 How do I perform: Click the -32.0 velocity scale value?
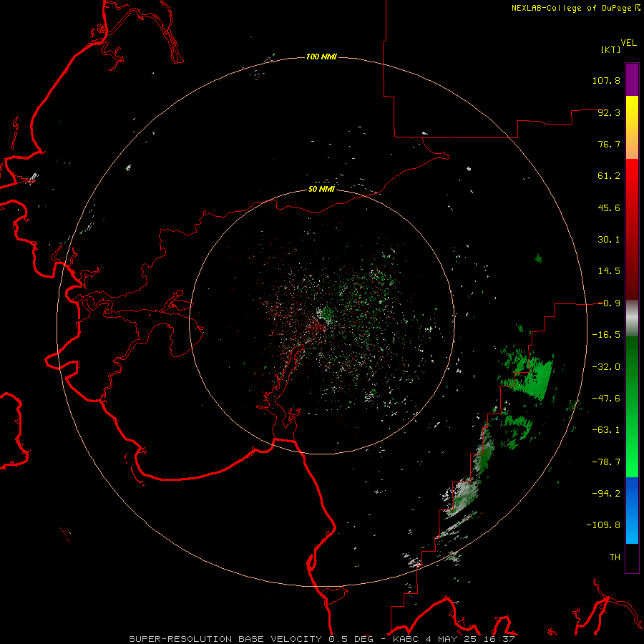coord(606,367)
